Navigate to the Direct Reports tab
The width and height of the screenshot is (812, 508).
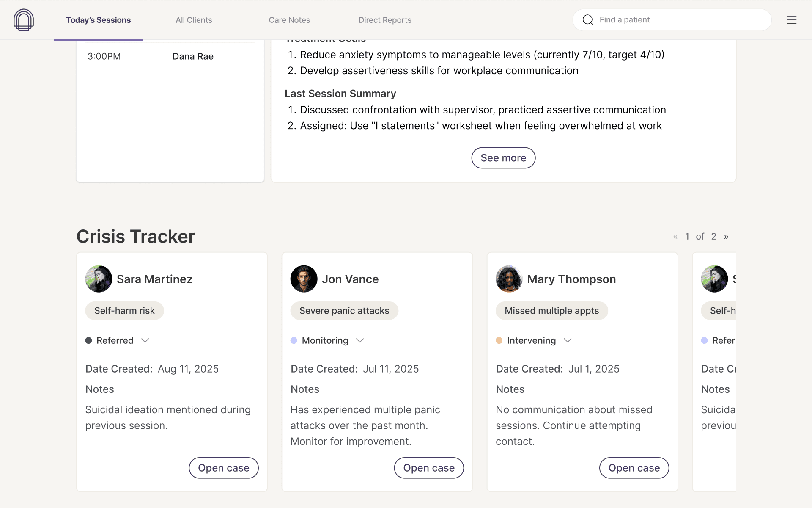385,20
